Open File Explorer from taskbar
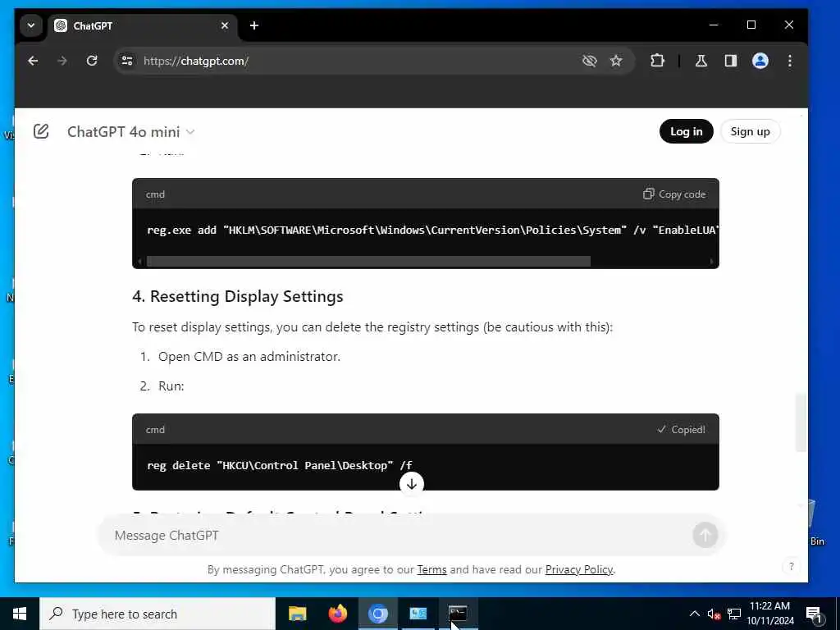840x630 pixels. 297,614
